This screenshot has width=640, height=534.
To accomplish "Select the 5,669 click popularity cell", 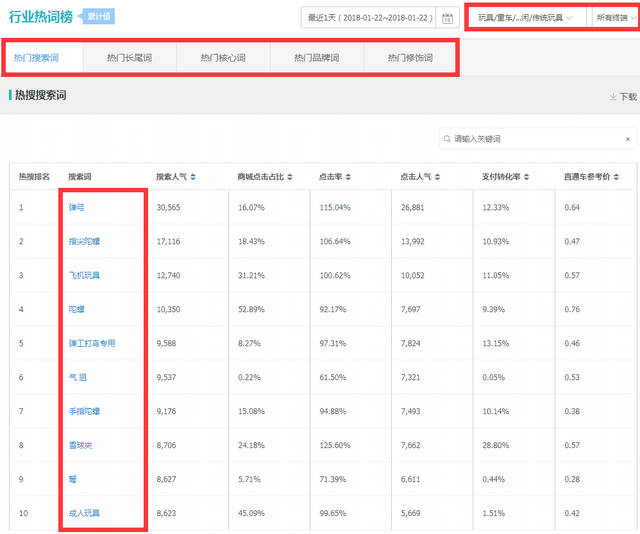I will (410, 513).
